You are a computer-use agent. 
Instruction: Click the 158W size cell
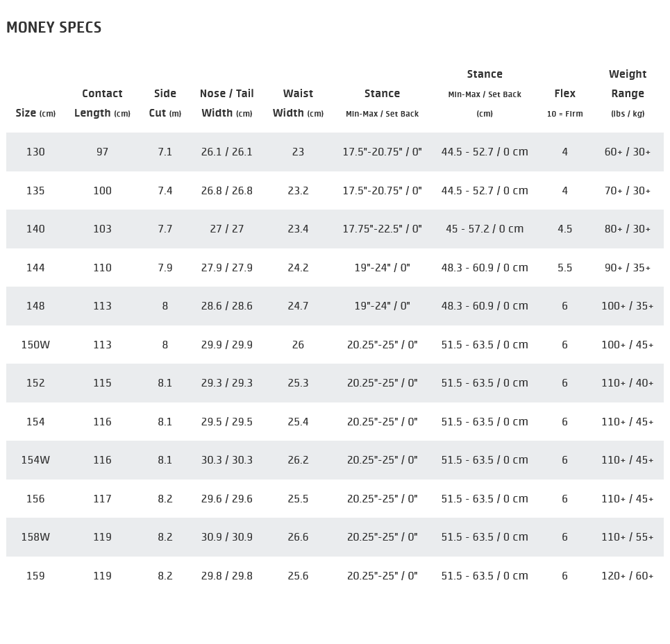35,537
